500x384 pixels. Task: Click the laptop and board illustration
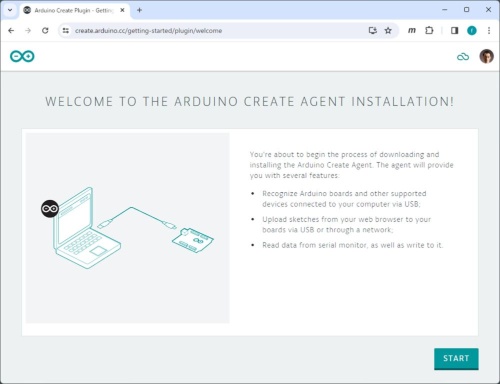[128, 228]
